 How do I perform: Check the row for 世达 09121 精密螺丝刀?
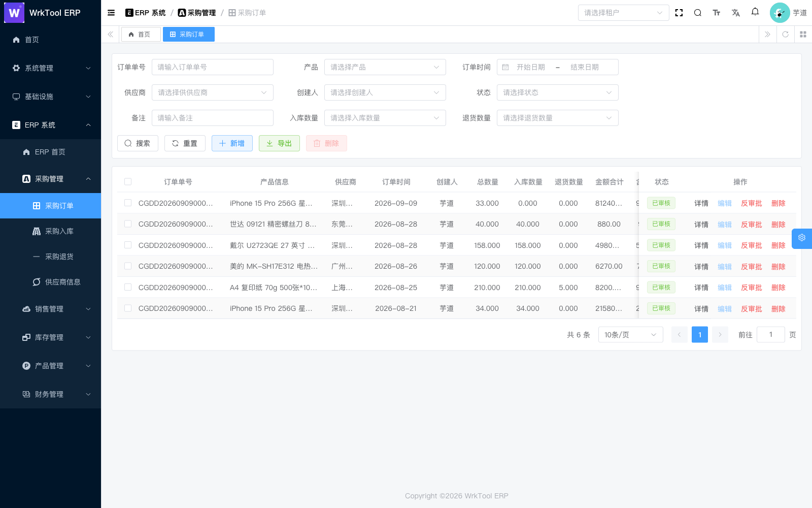128,224
